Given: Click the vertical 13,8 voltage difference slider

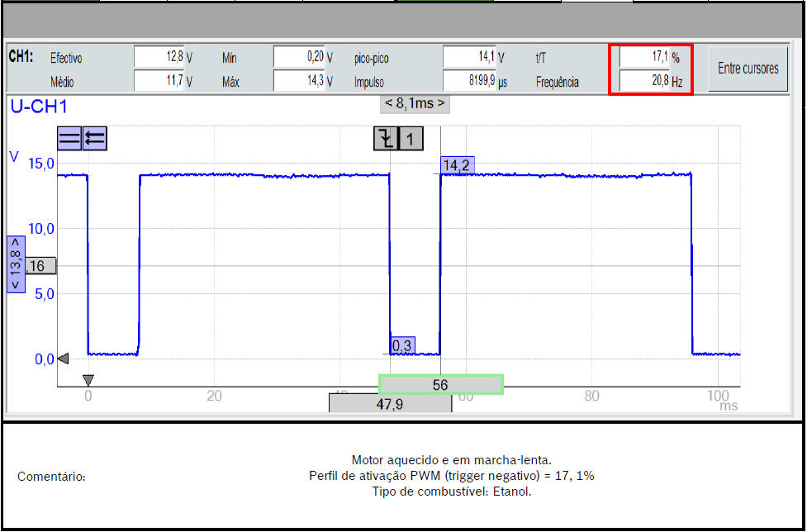Looking at the screenshot, I should click(17, 264).
